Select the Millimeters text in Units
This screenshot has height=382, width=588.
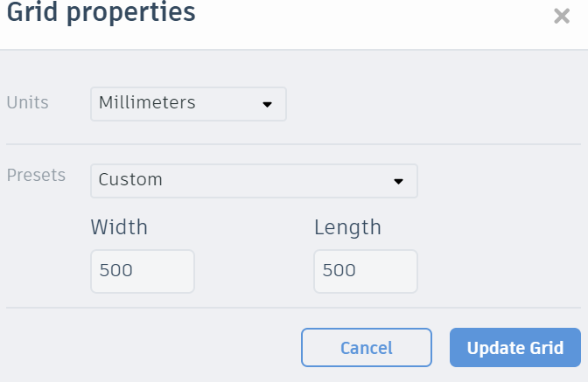[x=147, y=103]
